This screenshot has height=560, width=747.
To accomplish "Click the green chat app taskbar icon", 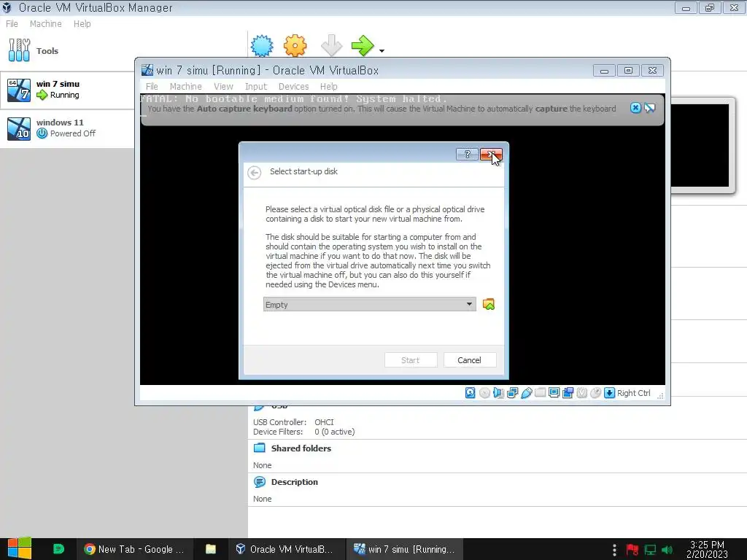I will point(58,549).
